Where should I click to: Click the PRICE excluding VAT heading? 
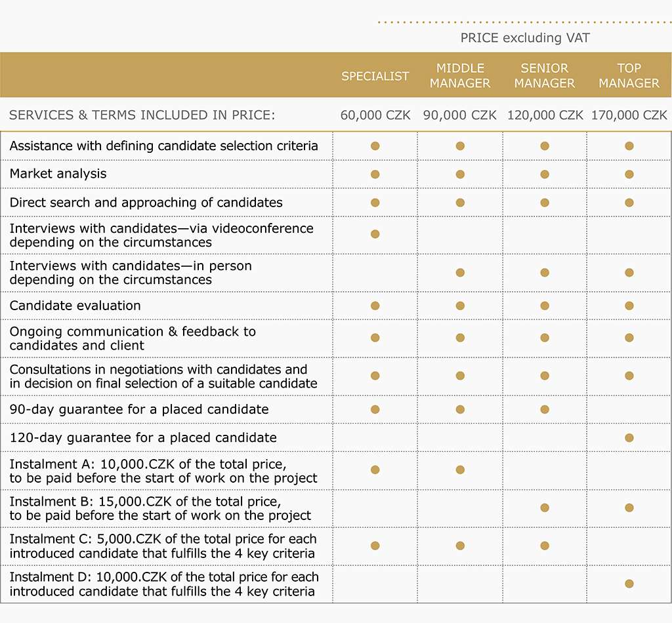point(525,37)
